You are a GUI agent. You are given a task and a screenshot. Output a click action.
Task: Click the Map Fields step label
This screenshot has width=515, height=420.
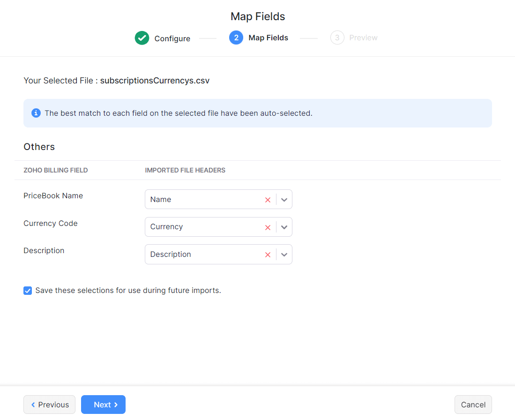(268, 37)
